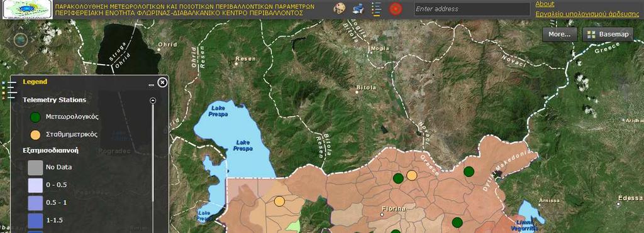Image resolution: width=644 pixels, height=233 pixels.
Task: Click green Μετεωρολογικός legend symbol
Action: tap(36, 117)
